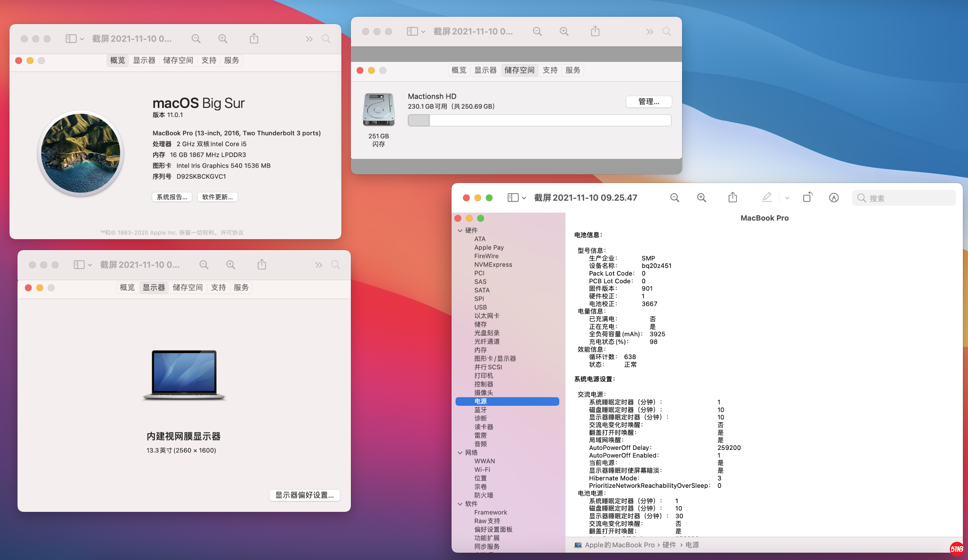
Task: Share the 09.25.47 screenshot in front window
Action: click(x=732, y=197)
